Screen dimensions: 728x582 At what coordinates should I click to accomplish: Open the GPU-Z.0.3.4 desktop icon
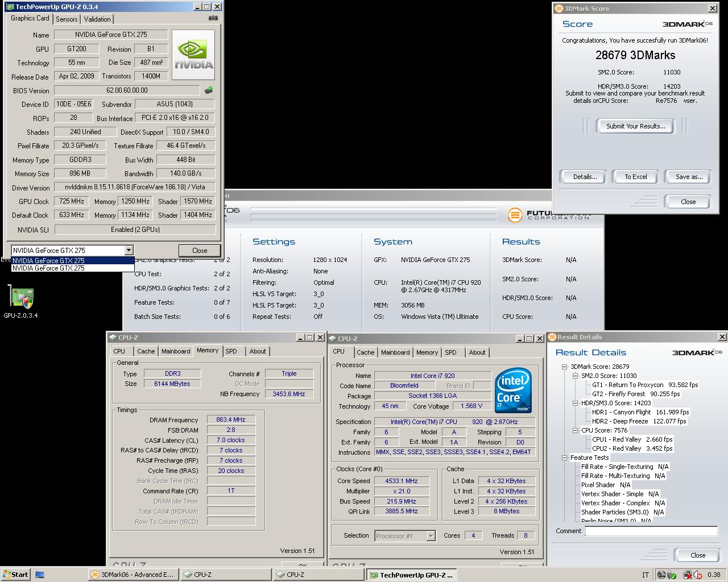(x=21, y=302)
